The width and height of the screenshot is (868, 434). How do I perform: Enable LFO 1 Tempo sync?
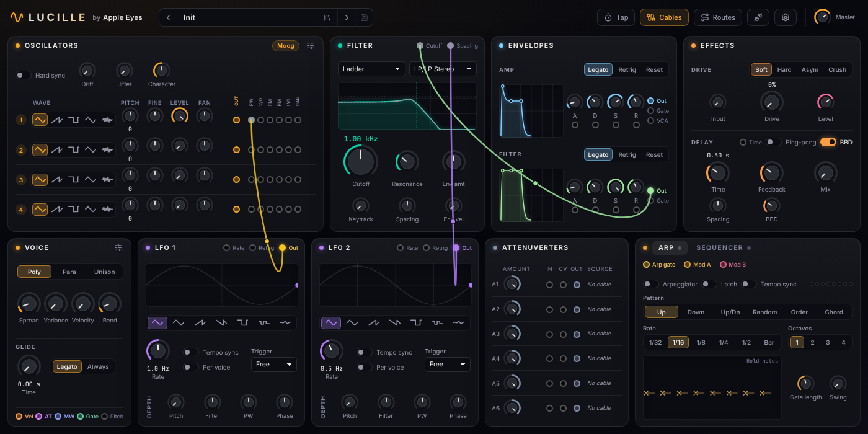[191, 352]
